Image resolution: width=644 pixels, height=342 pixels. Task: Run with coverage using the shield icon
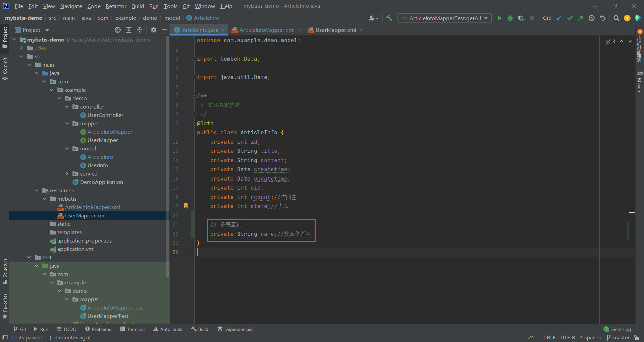[521, 18]
